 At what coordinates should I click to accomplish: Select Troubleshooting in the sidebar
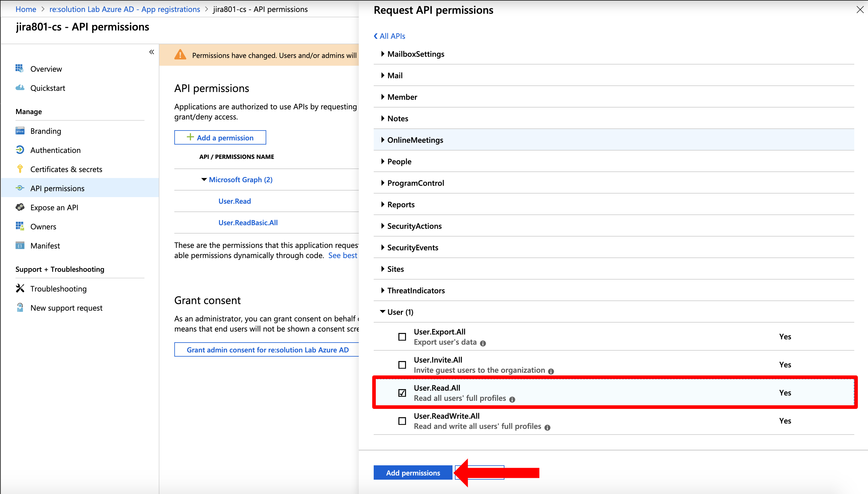58,289
